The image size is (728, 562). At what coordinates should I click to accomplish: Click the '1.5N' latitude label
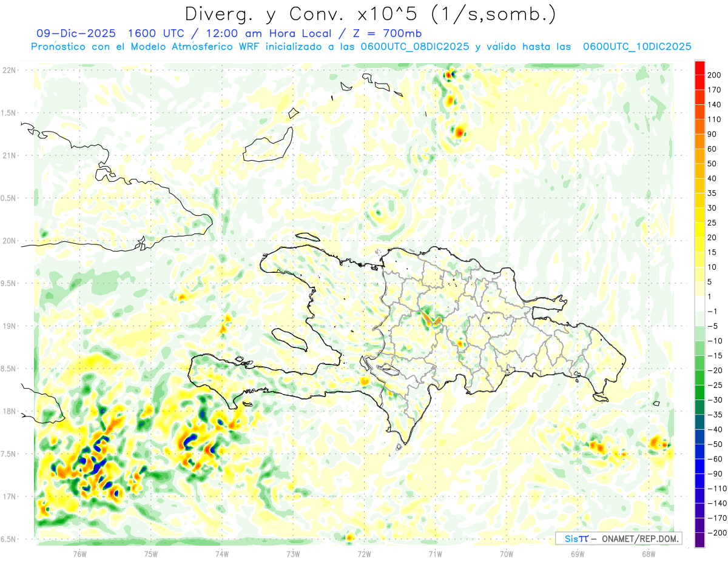[8, 113]
